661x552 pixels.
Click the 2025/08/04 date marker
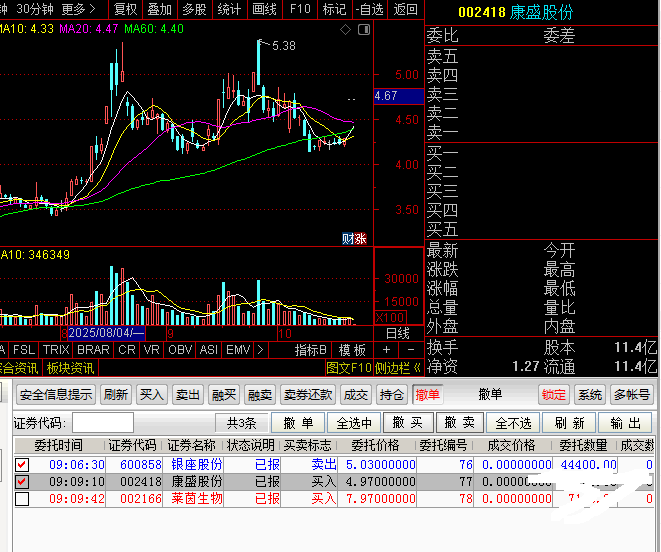106,333
